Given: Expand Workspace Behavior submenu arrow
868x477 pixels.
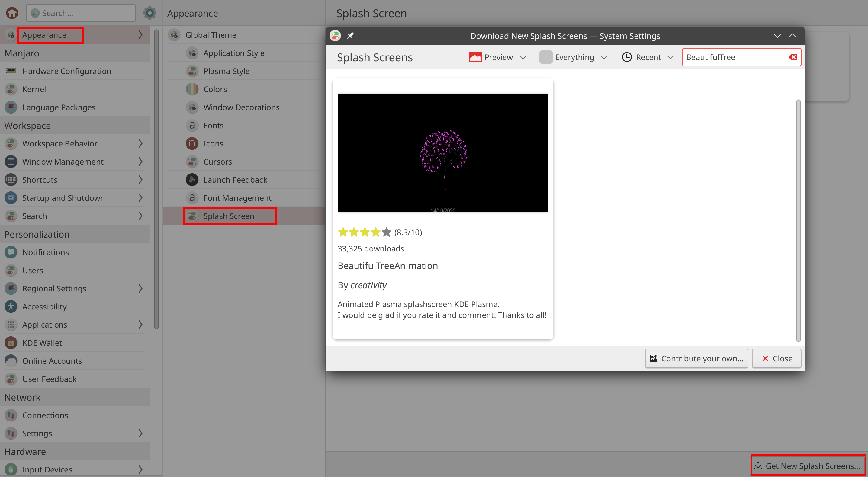Looking at the screenshot, I should click(140, 143).
